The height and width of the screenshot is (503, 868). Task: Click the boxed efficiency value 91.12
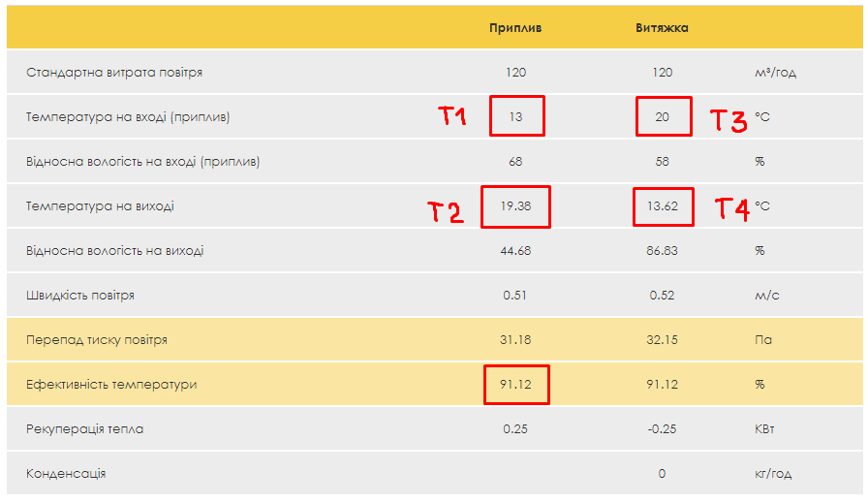[515, 385]
